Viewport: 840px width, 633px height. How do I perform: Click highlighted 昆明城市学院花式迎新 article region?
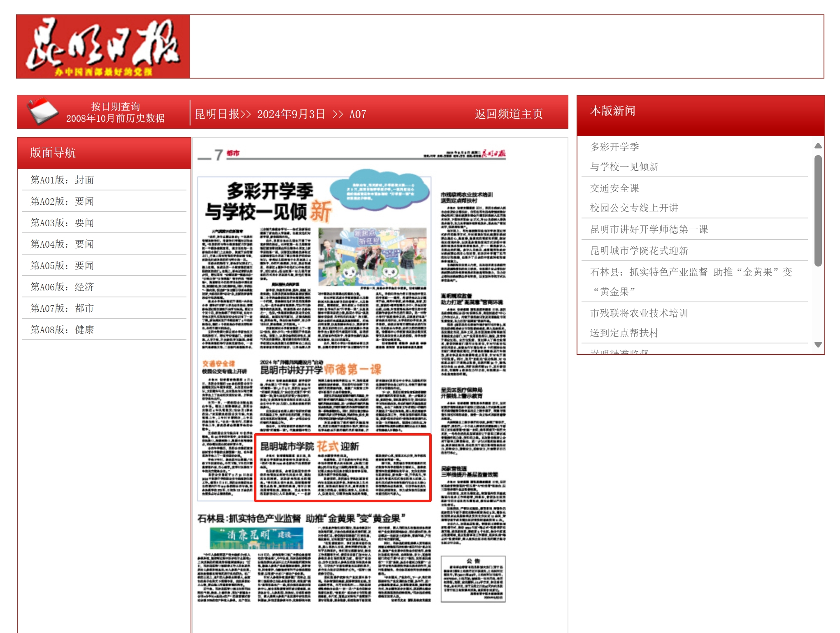(x=343, y=468)
